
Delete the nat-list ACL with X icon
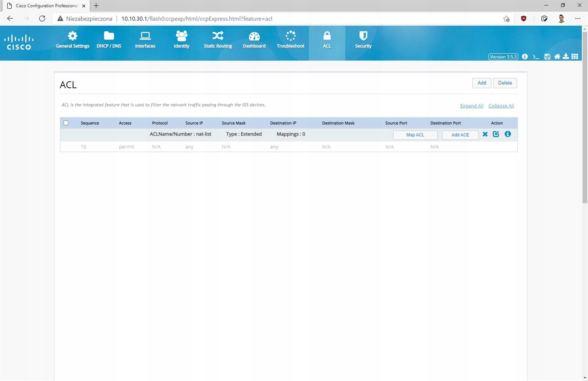[x=485, y=134]
